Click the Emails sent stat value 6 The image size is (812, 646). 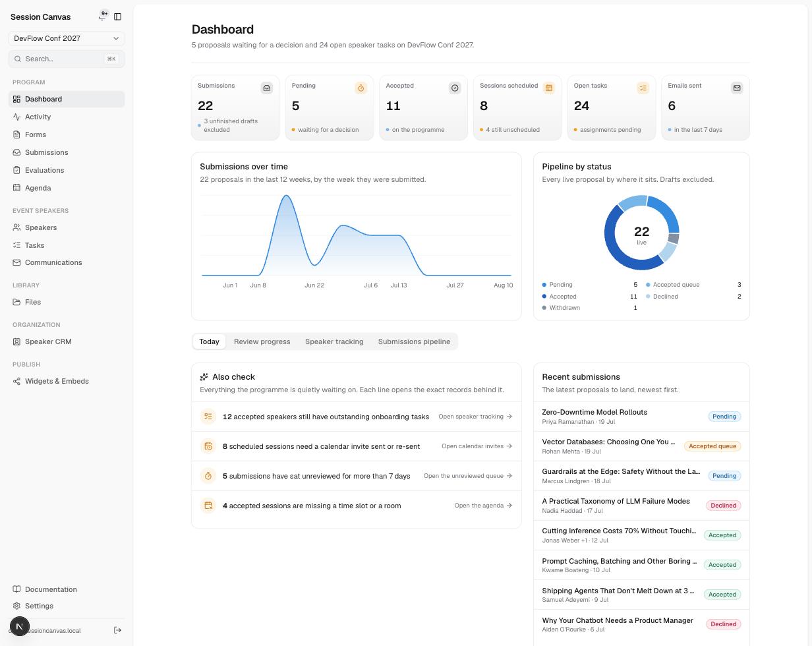coord(672,106)
